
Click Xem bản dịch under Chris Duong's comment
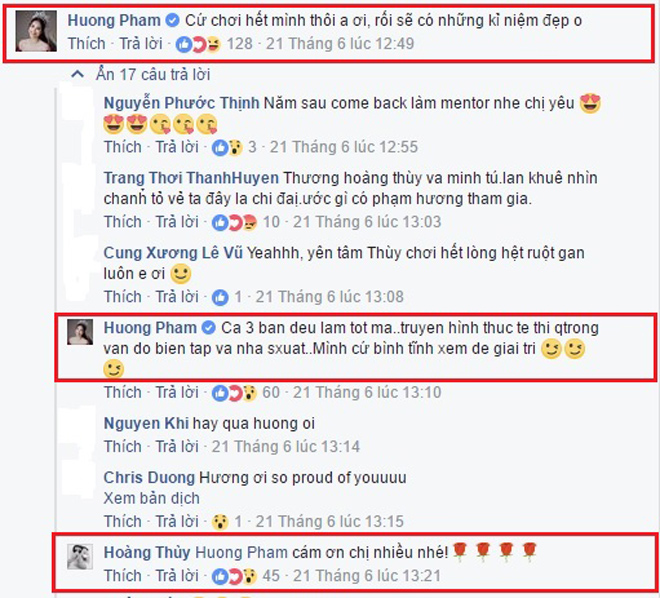tap(152, 499)
